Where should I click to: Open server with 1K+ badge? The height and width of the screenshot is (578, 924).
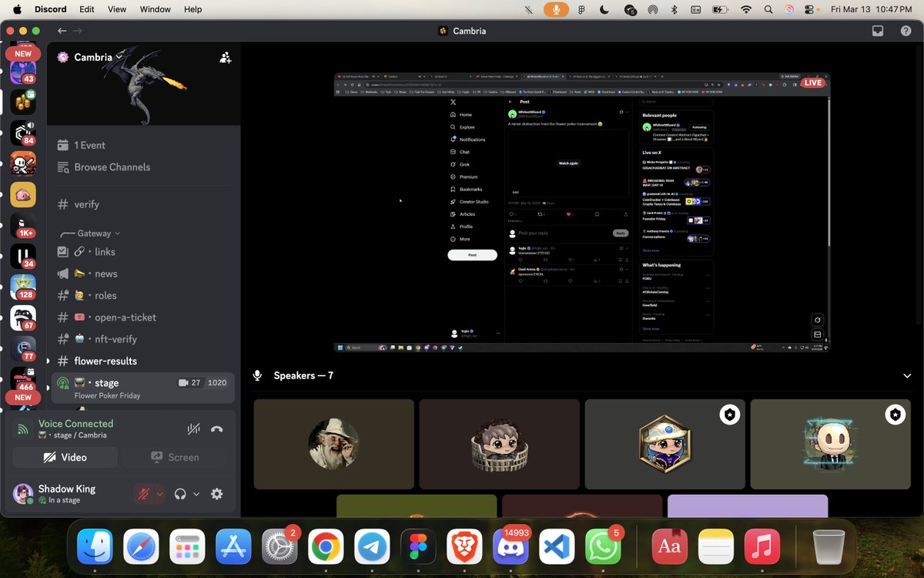pos(23,226)
